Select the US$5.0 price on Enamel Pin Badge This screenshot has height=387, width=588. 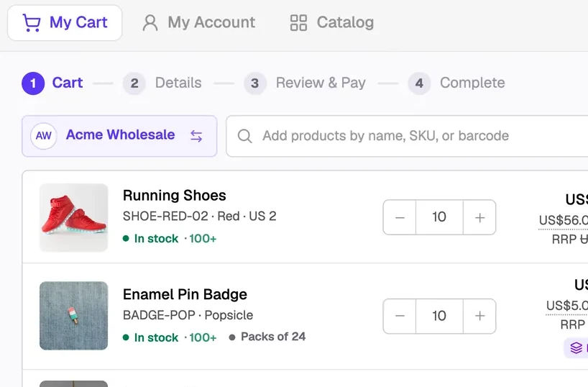coord(566,306)
